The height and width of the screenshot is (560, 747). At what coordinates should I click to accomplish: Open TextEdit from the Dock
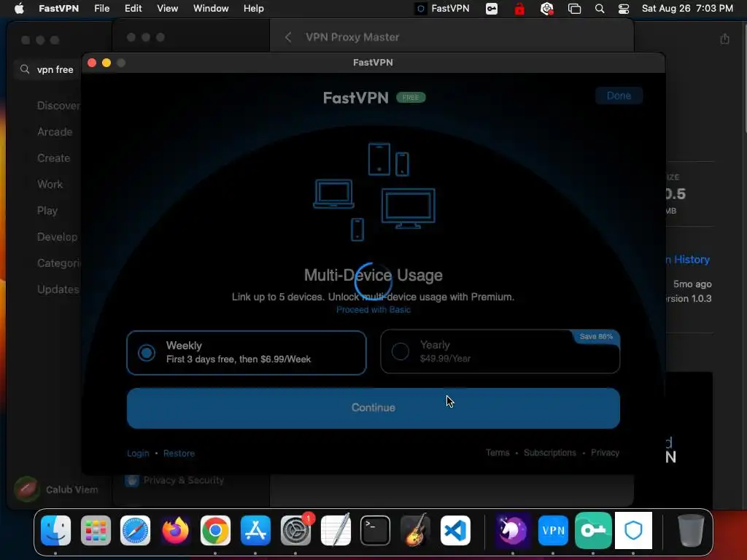tap(336, 530)
